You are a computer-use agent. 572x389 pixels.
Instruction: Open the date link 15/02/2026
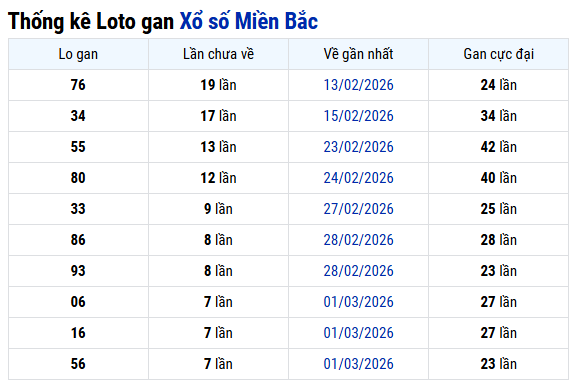(358, 116)
